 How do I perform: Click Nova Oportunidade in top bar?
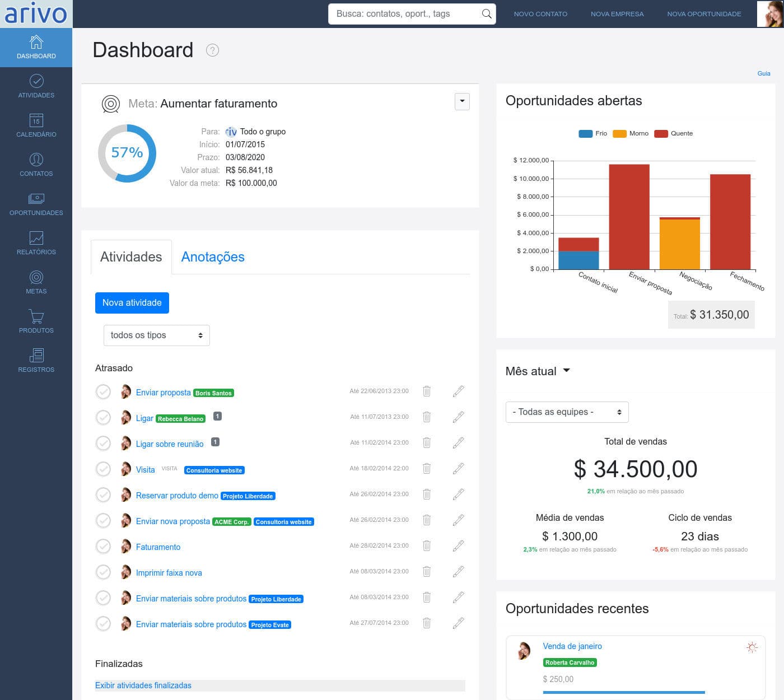click(x=704, y=14)
